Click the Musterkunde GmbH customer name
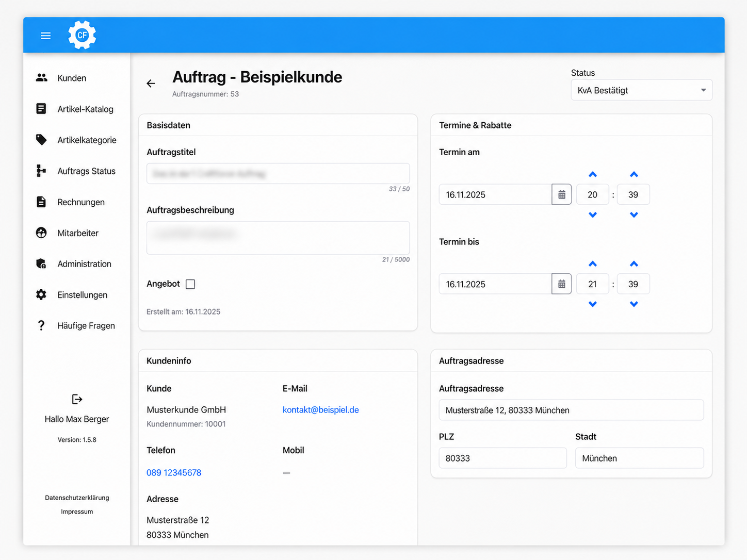 pyautogui.click(x=186, y=410)
